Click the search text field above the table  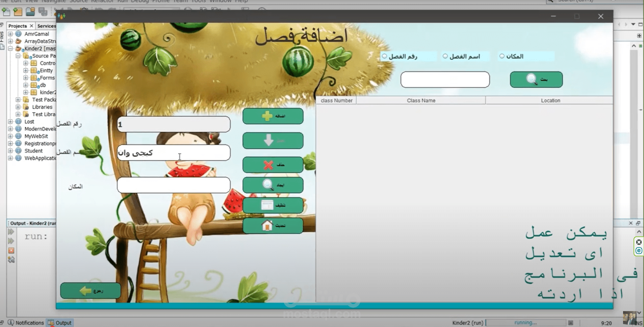pos(445,79)
